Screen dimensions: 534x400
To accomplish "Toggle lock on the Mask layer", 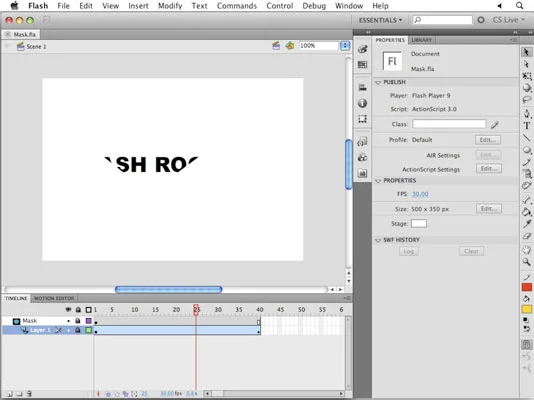I will (x=78, y=321).
